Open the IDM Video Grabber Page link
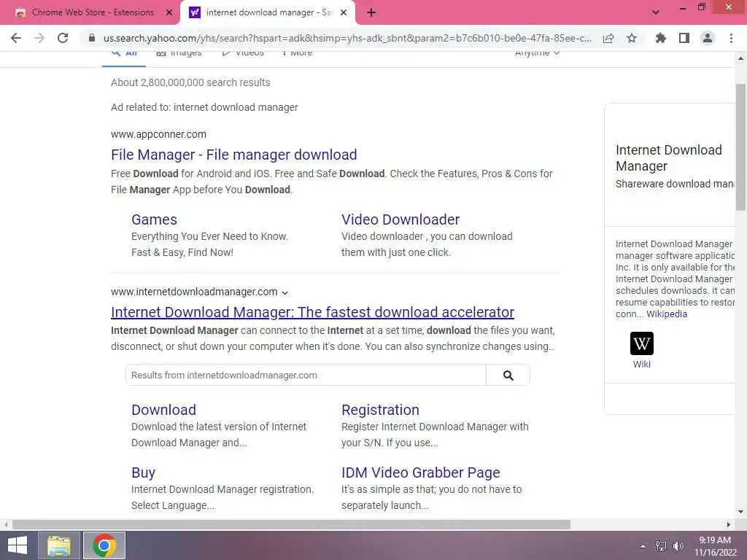This screenshot has width=747, height=560. tap(421, 472)
